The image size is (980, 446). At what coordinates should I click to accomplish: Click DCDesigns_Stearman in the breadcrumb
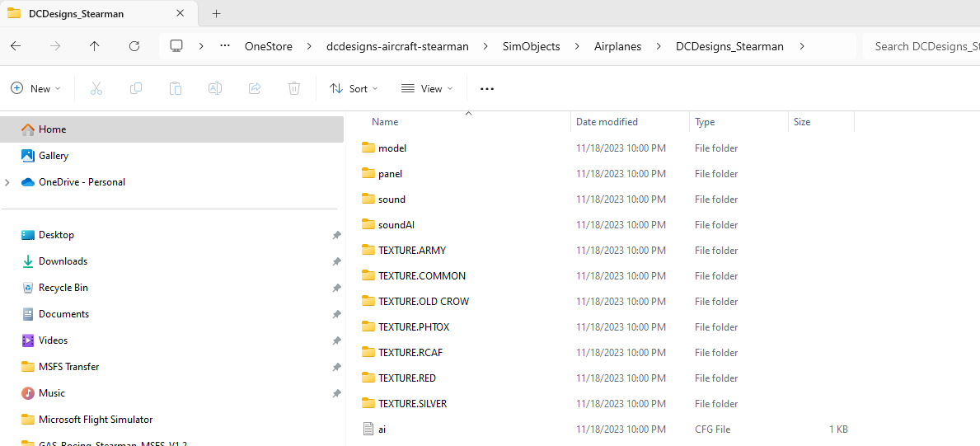[x=729, y=46]
